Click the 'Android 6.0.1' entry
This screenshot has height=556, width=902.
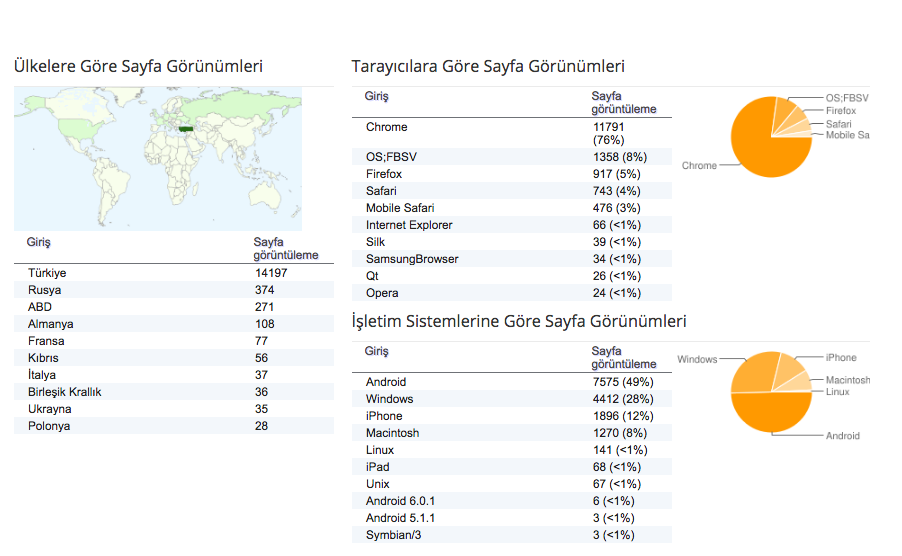(400, 501)
